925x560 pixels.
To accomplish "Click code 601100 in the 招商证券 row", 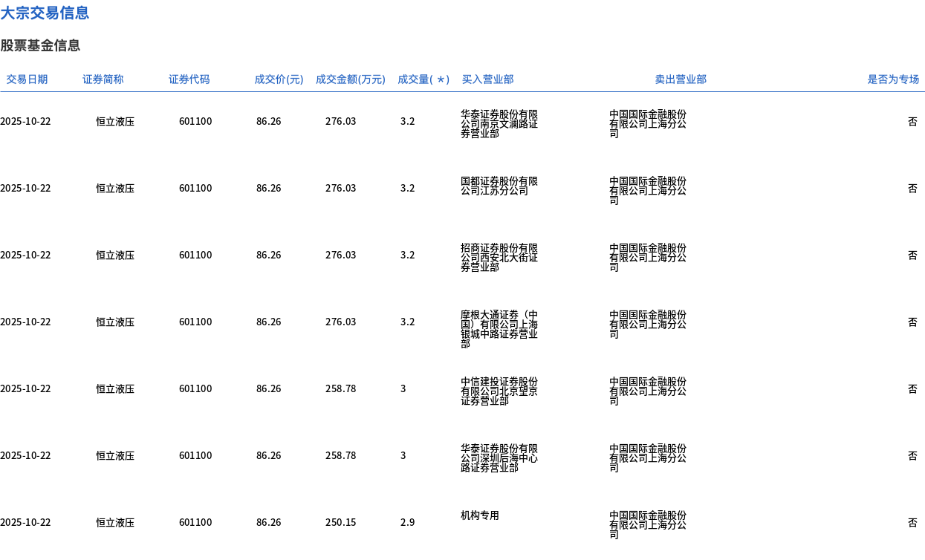I will tap(195, 255).
